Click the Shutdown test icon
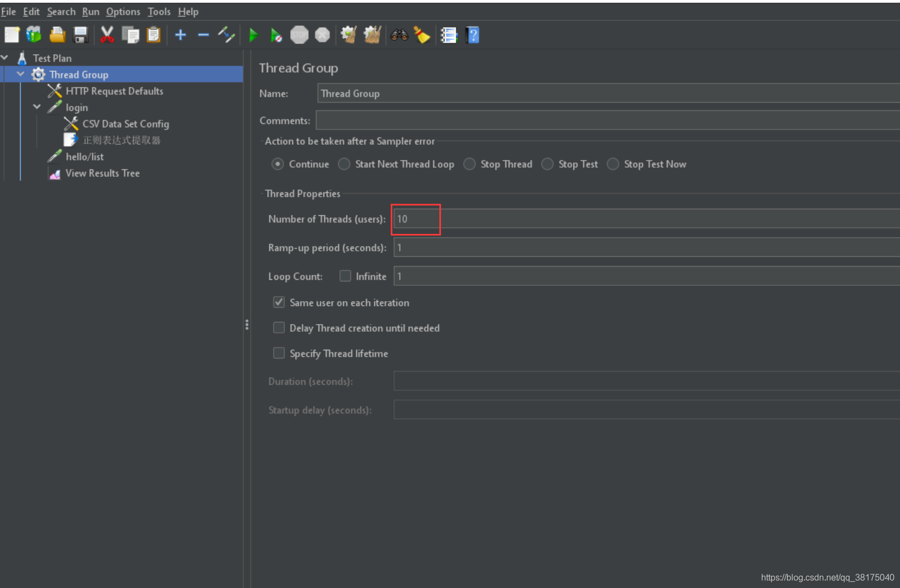900x588 pixels. (x=322, y=35)
